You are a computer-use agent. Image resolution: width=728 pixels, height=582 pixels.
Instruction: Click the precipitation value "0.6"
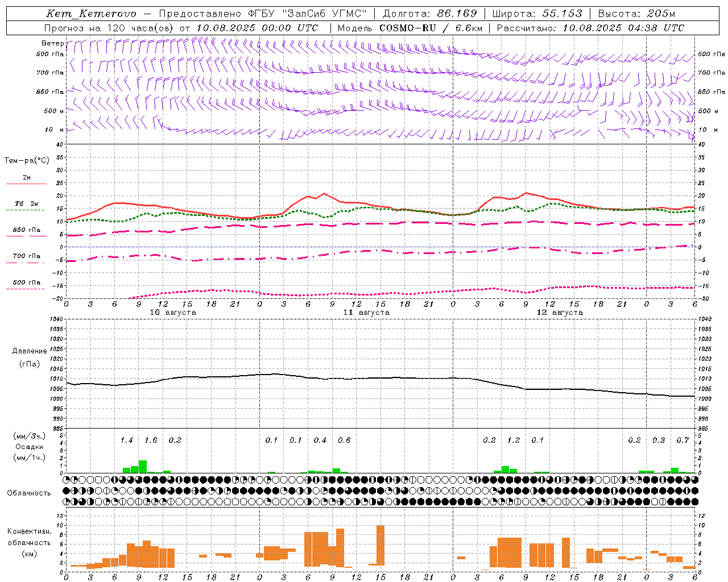pyautogui.click(x=344, y=440)
